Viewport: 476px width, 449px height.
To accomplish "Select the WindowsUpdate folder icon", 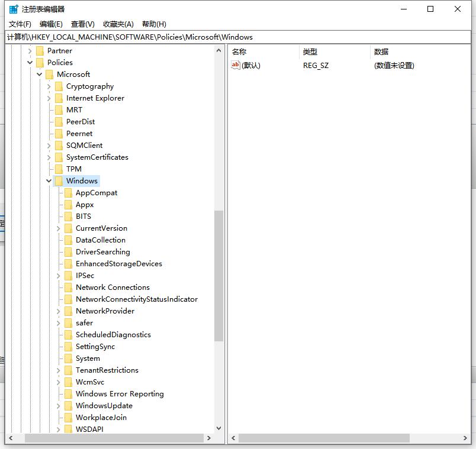I will (x=68, y=406).
